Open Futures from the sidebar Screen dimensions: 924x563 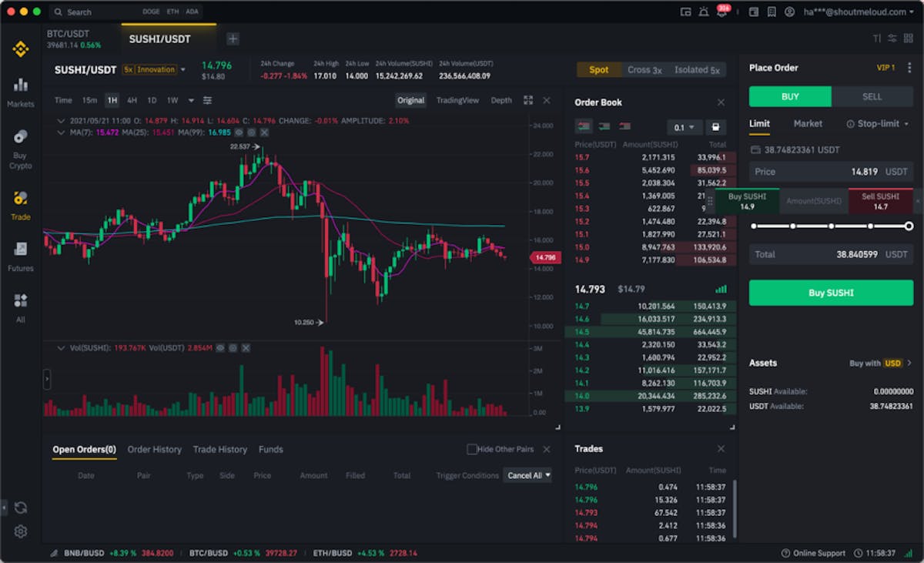(20, 257)
